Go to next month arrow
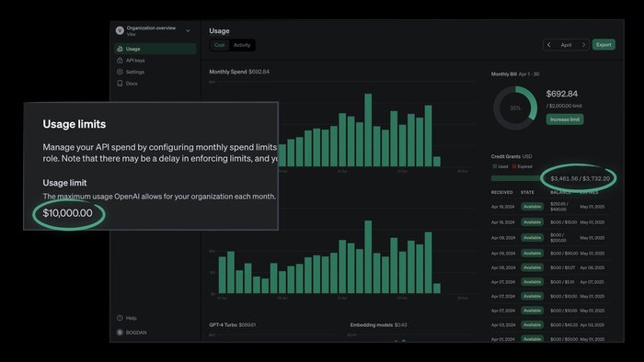This screenshot has height=362, width=644. pyautogui.click(x=583, y=45)
